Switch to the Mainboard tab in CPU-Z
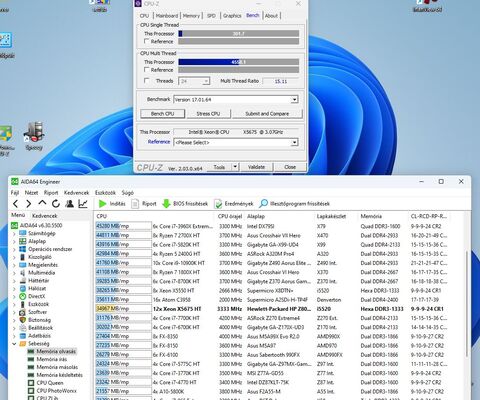The width and height of the screenshot is (480, 400). (167, 16)
